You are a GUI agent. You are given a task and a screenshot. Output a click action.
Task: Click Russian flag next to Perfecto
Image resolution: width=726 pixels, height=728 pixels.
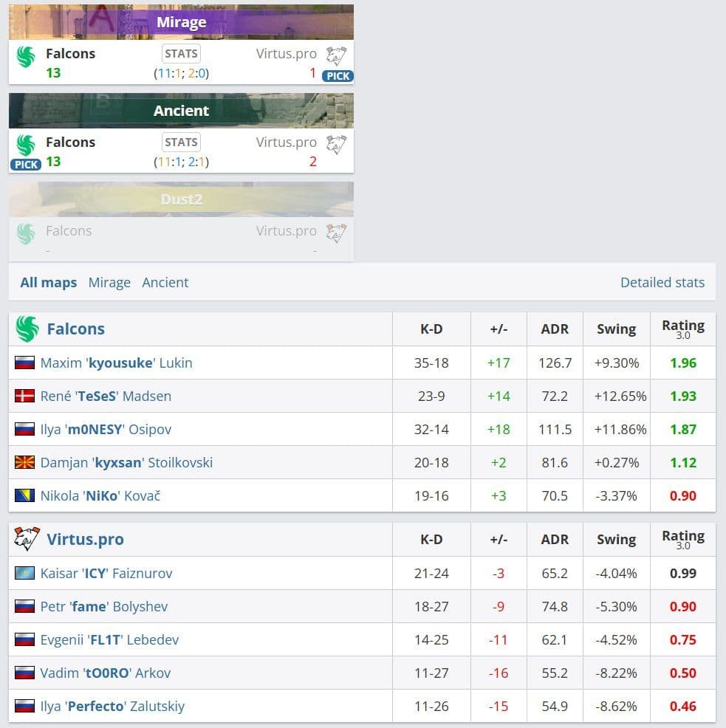[x=24, y=706]
